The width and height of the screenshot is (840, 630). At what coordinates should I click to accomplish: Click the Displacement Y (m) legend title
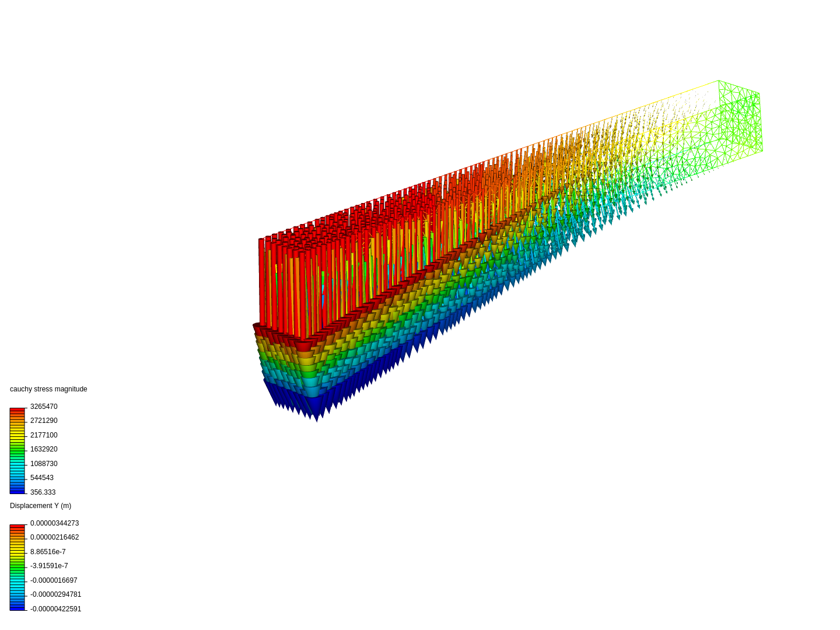[40, 506]
